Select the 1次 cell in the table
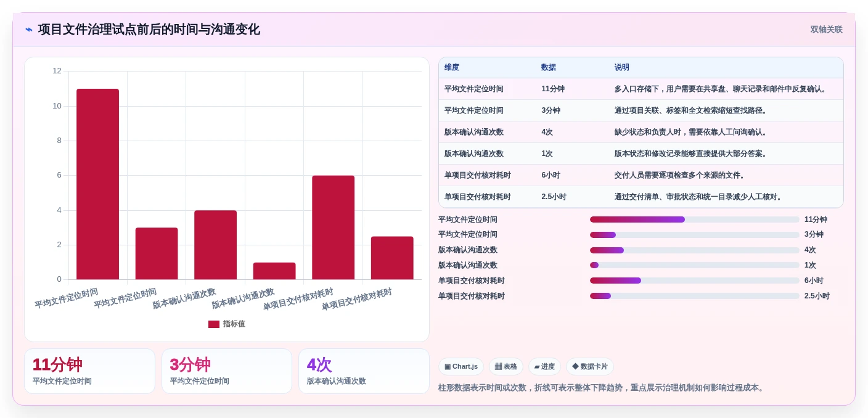868x418 pixels. click(547, 154)
